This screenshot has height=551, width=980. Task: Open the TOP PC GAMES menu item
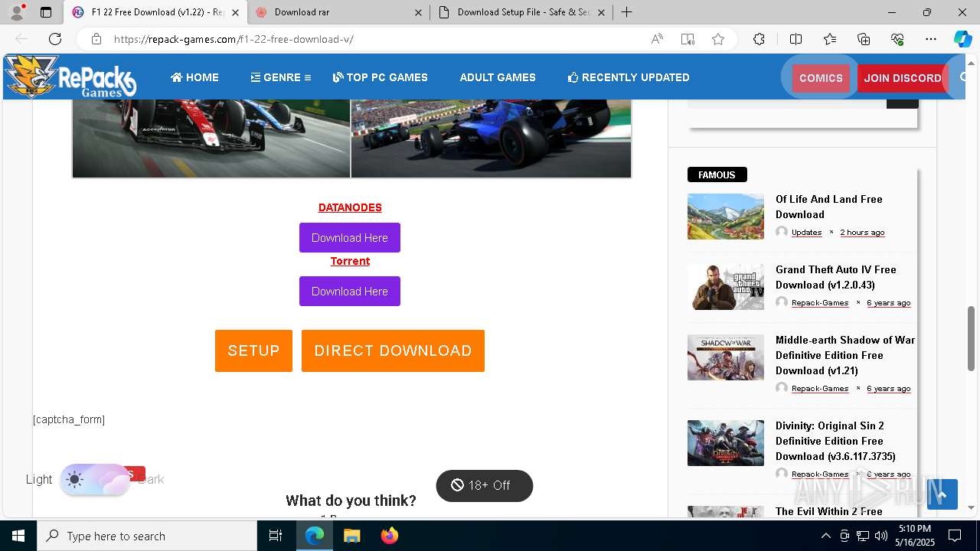[381, 77]
